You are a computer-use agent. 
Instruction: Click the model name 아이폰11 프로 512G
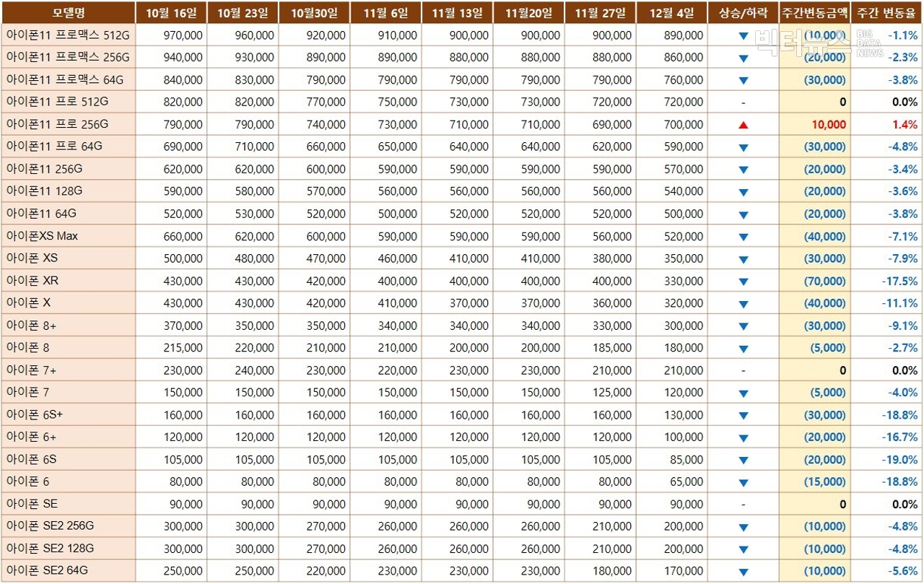(x=57, y=102)
